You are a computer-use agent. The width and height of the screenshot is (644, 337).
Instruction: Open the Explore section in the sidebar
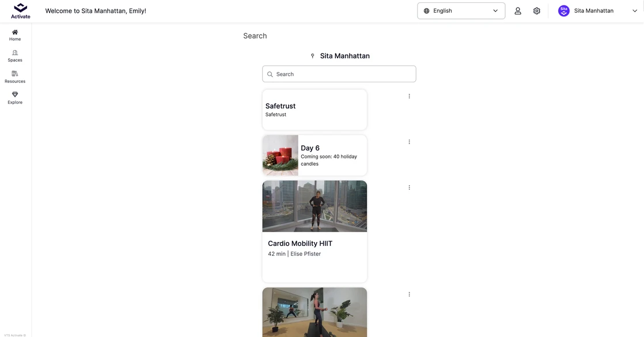coord(15,98)
